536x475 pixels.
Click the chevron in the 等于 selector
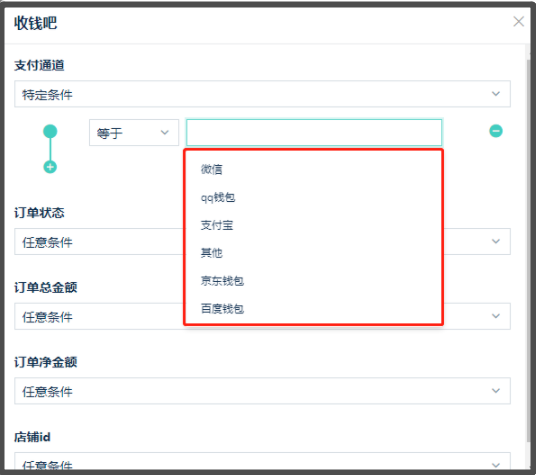point(165,133)
